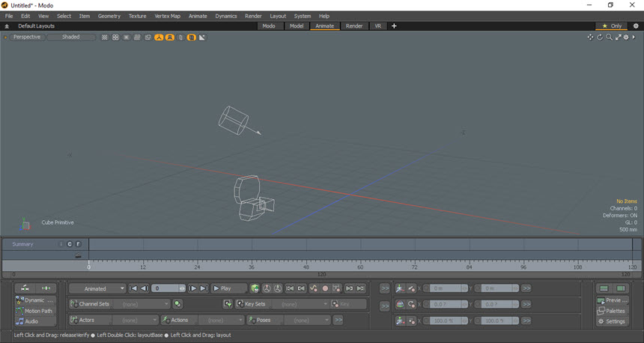Click the current frame number field
The image size is (644, 343).
(x=165, y=288)
